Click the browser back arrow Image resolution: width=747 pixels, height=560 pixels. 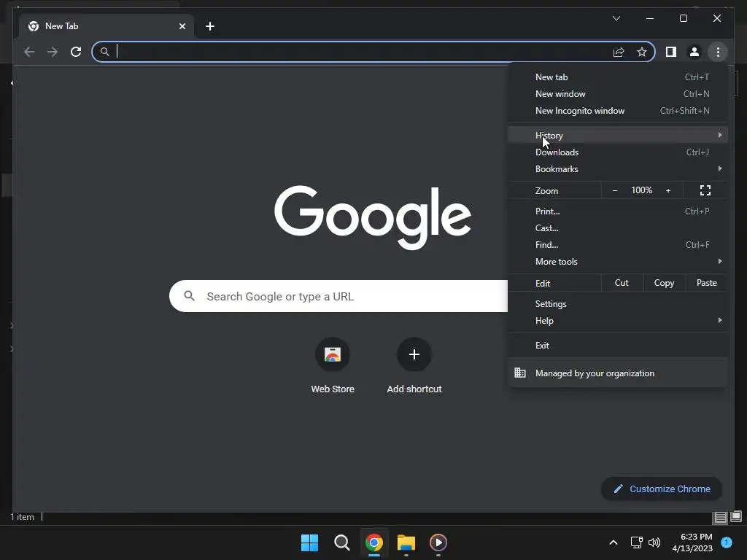tap(29, 52)
